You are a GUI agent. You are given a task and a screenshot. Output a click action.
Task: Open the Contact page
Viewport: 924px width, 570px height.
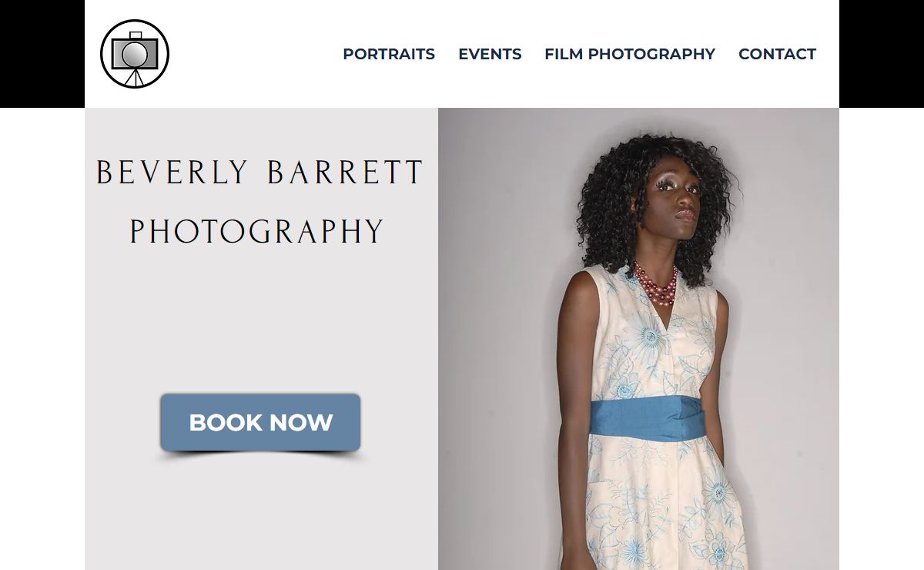pos(777,54)
